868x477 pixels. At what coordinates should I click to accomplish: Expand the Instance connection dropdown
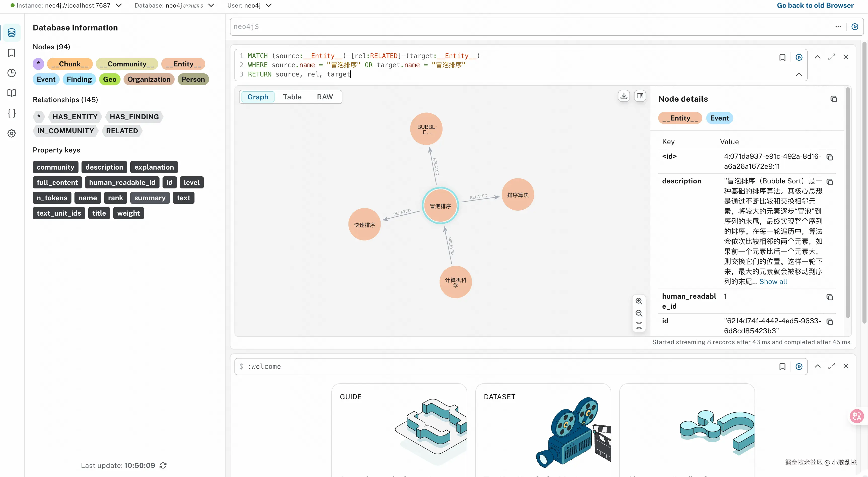[119, 5]
